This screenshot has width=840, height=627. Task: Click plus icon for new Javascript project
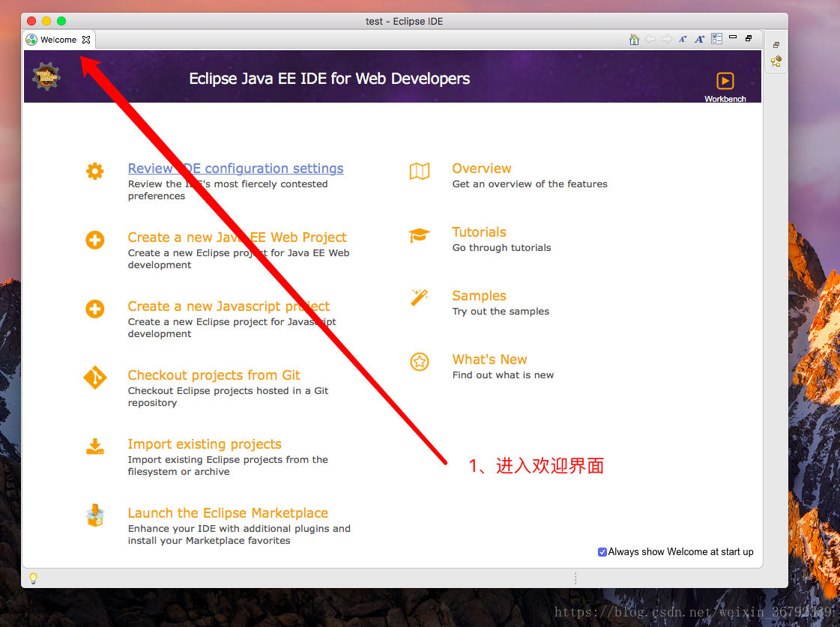pyautogui.click(x=95, y=309)
